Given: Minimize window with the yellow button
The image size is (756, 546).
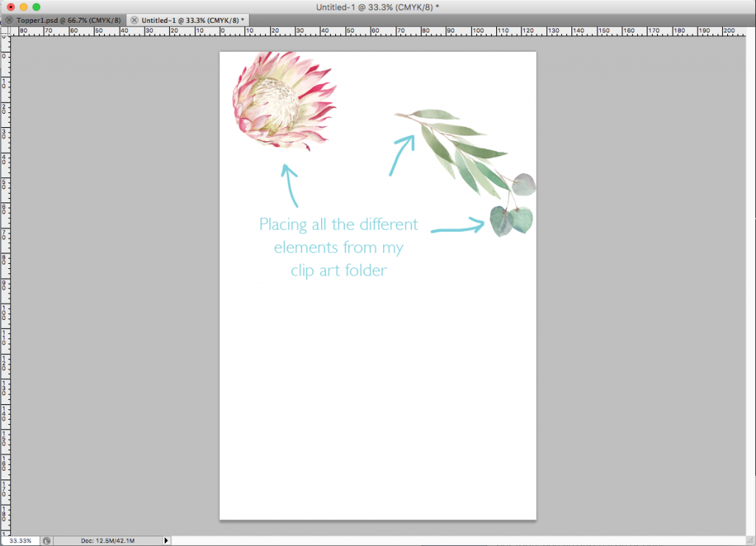Looking at the screenshot, I should click(23, 7).
